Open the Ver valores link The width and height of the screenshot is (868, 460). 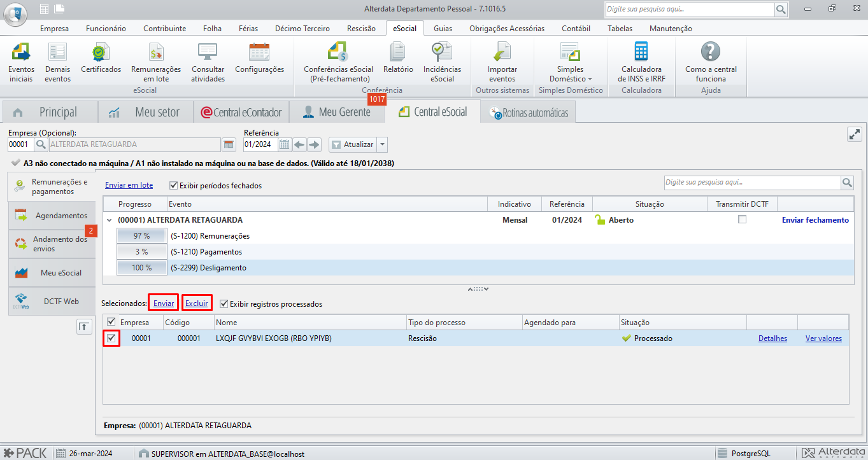[823, 338]
